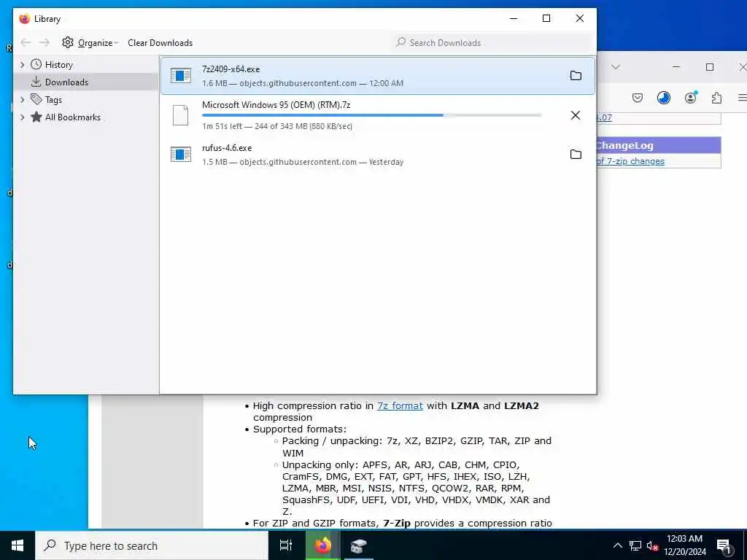Show hidden system tray icons

pyautogui.click(x=617, y=545)
